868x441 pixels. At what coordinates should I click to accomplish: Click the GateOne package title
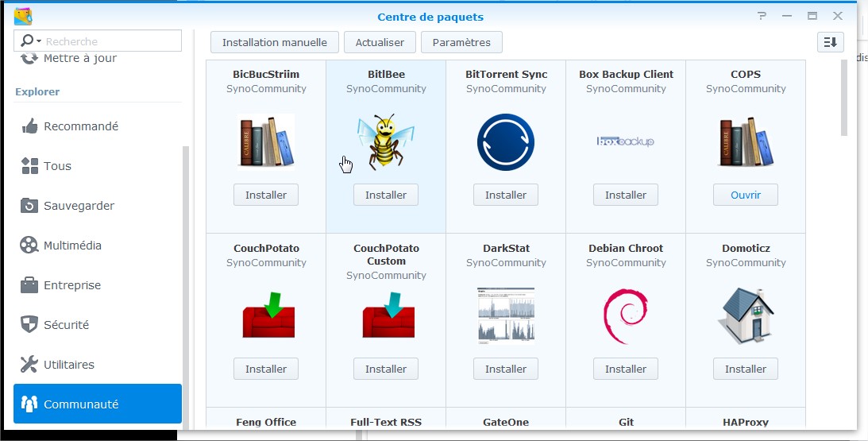pos(505,422)
